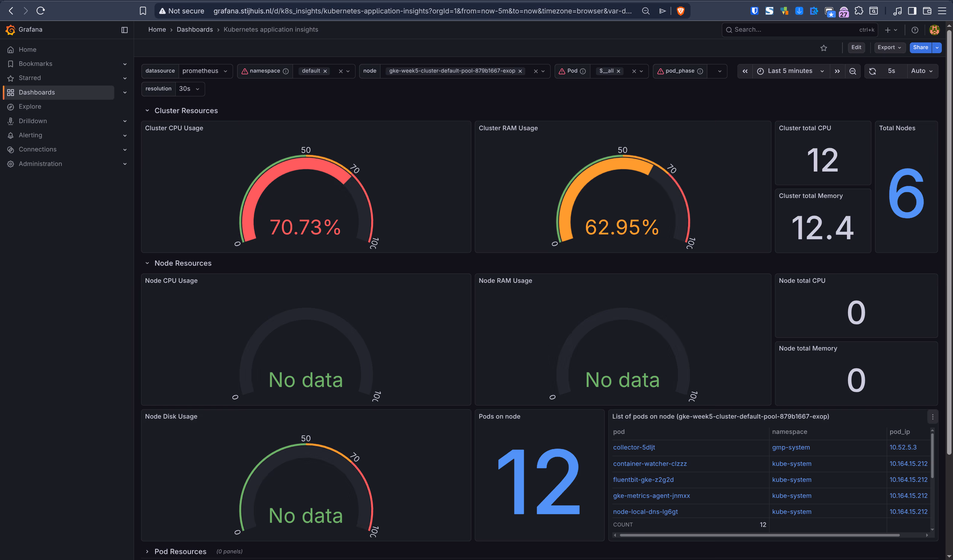
Task: Open Connections in the sidebar
Action: click(x=37, y=149)
